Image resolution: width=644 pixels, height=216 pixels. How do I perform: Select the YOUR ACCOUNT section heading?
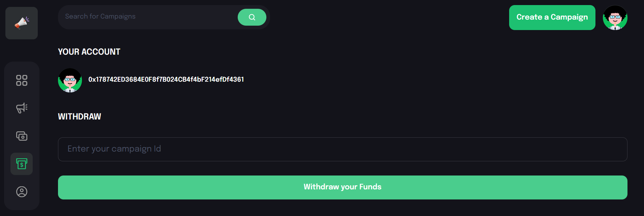click(x=89, y=52)
